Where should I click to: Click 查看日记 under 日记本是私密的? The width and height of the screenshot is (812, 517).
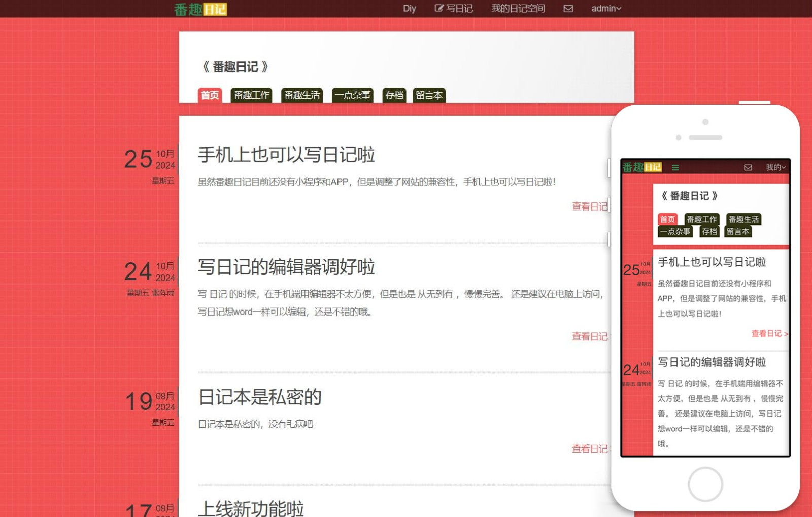coord(590,449)
